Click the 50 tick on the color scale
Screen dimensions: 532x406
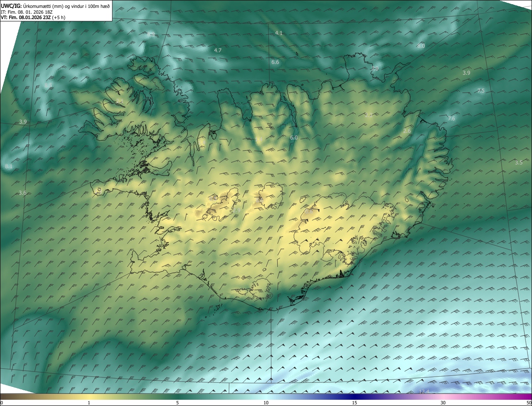click(529, 403)
